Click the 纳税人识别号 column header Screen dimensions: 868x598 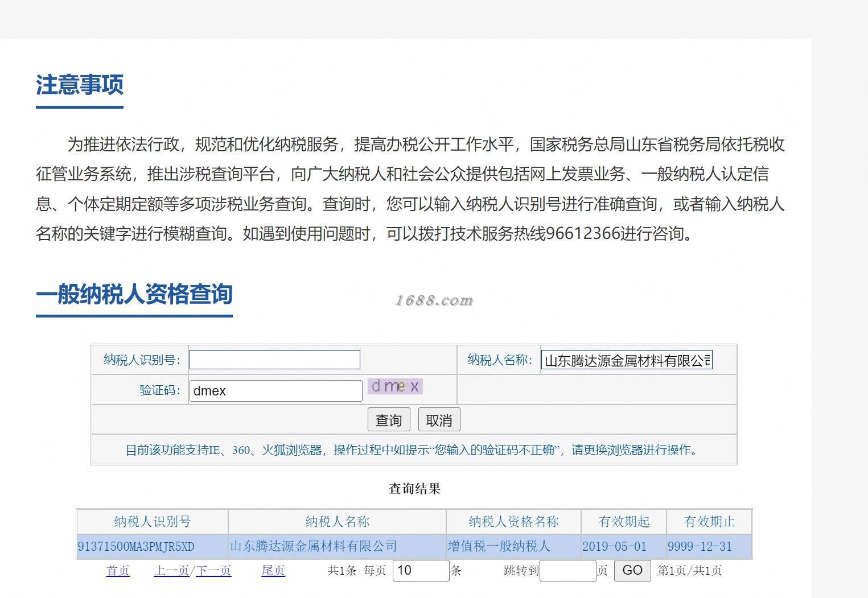(152, 522)
